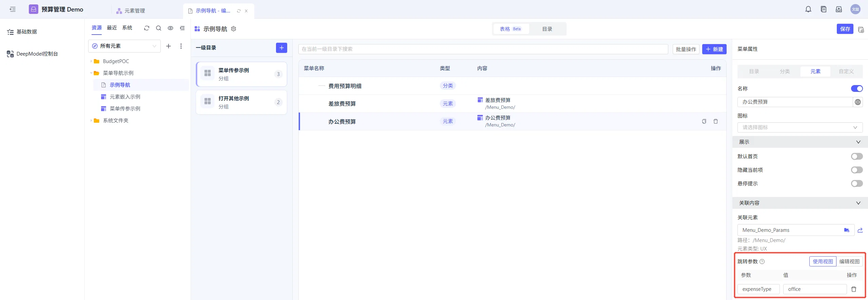
Task: Click the help icon beside 跳转参数
Action: tap(762, 262)
